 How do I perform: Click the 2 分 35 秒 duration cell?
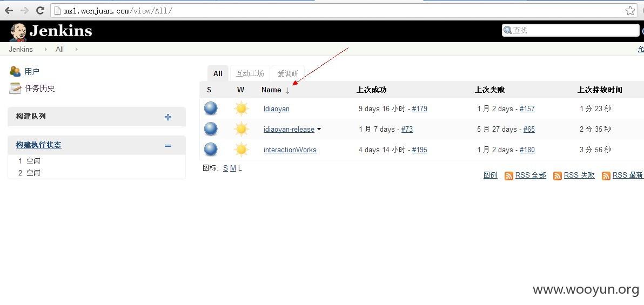(x=595, y=130)
